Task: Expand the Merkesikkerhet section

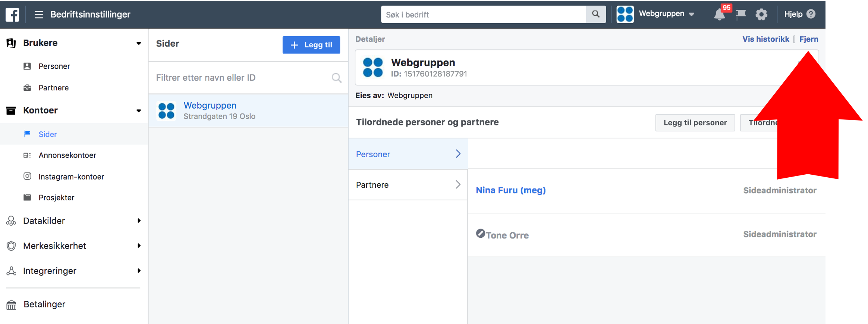Action: (139, 246)
